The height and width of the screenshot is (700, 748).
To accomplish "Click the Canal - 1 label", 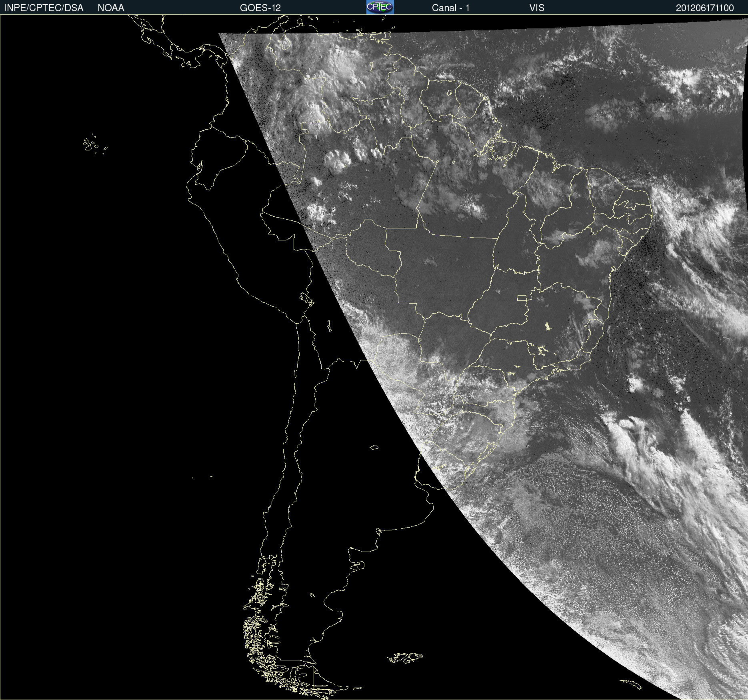I will 451,8.
